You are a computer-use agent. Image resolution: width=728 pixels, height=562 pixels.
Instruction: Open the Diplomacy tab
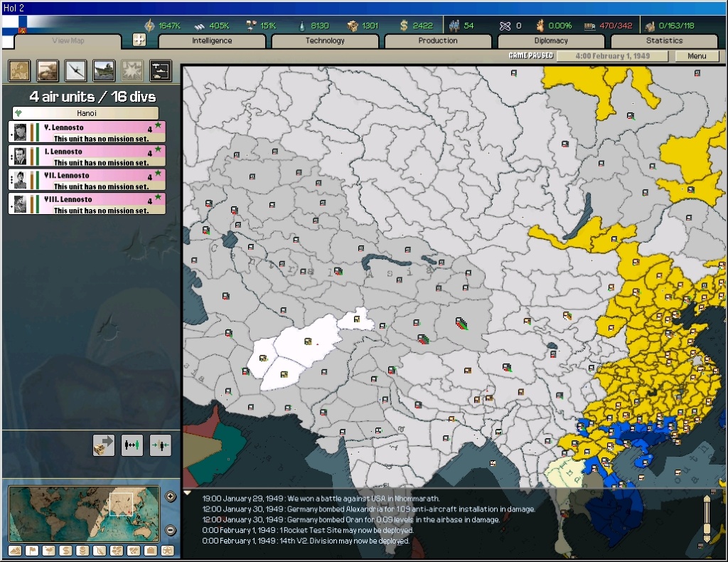click(x=551, y=41)
